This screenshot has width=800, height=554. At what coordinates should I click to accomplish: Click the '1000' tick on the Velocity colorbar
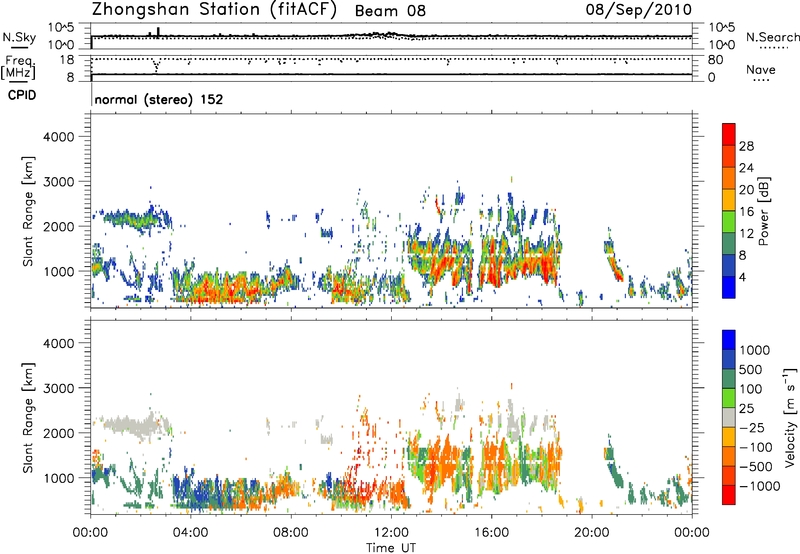[x=754, y=350]
